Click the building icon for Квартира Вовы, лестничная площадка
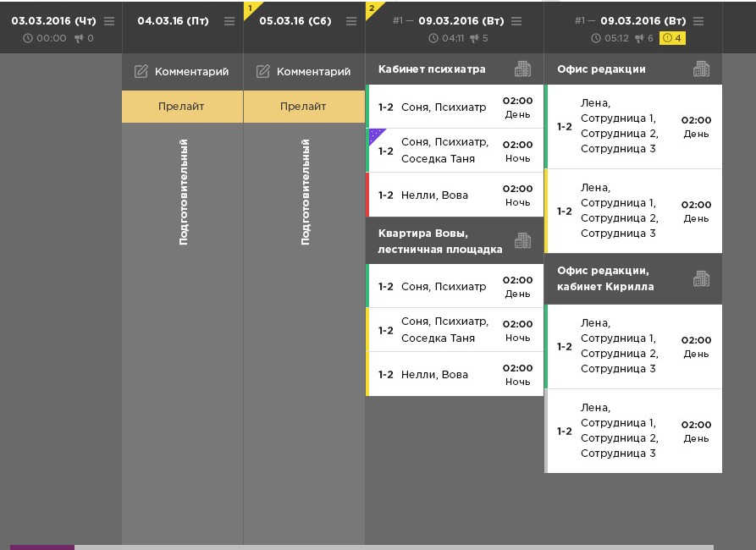The height and width of the screenshot is (550, 756). click(523, 241)
